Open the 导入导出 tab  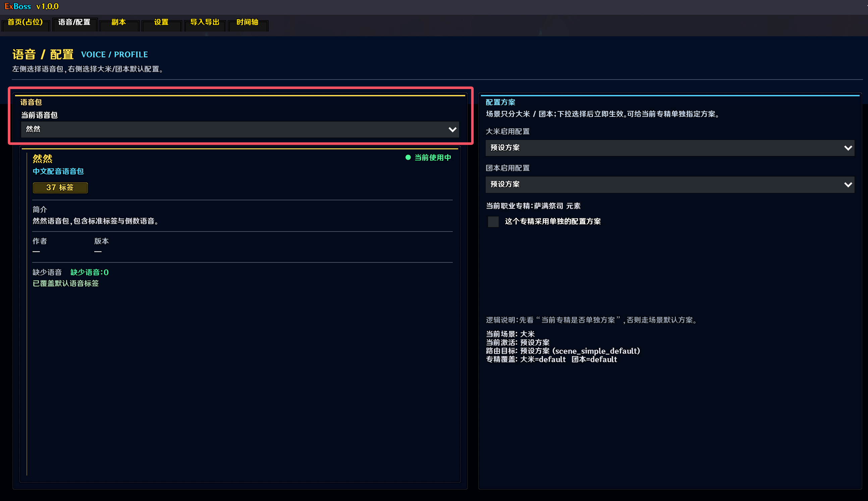(205, 22)
